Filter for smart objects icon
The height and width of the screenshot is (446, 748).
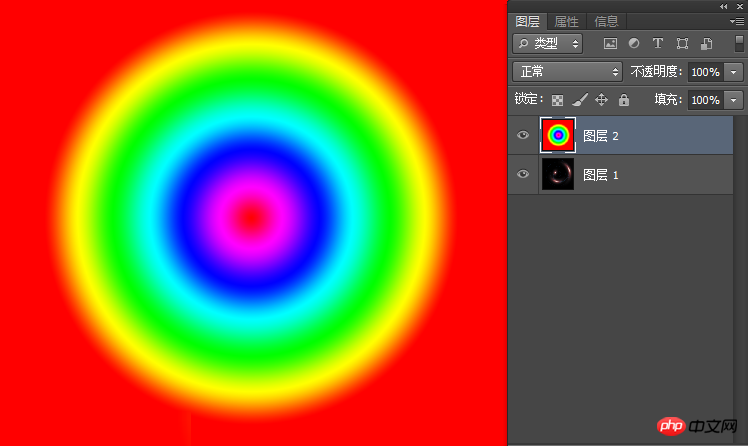[x=706, y=44]
